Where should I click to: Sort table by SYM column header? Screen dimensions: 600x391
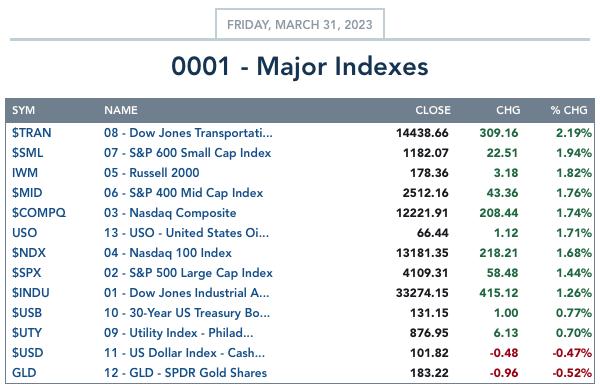pos(23,110)
